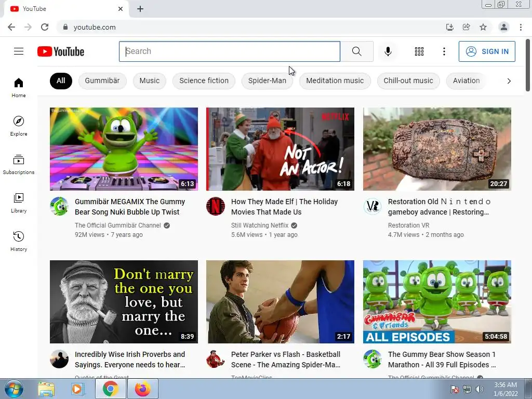Click the SIGN IN button
The height and width of the screenshot is (399, 532).
coord(487,51)
